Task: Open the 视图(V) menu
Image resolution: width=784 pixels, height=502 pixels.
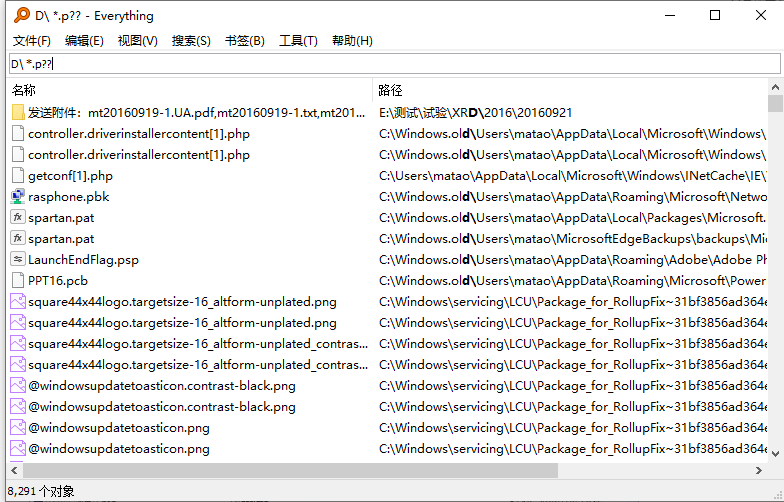Action: (x=138, y=41)
